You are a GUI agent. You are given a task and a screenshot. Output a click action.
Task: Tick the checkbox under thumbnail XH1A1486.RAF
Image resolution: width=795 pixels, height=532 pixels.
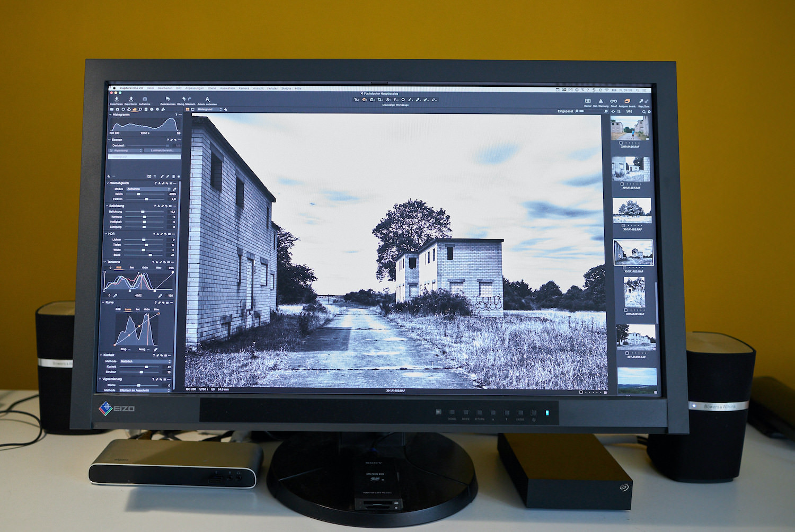(x=621, y=143)
